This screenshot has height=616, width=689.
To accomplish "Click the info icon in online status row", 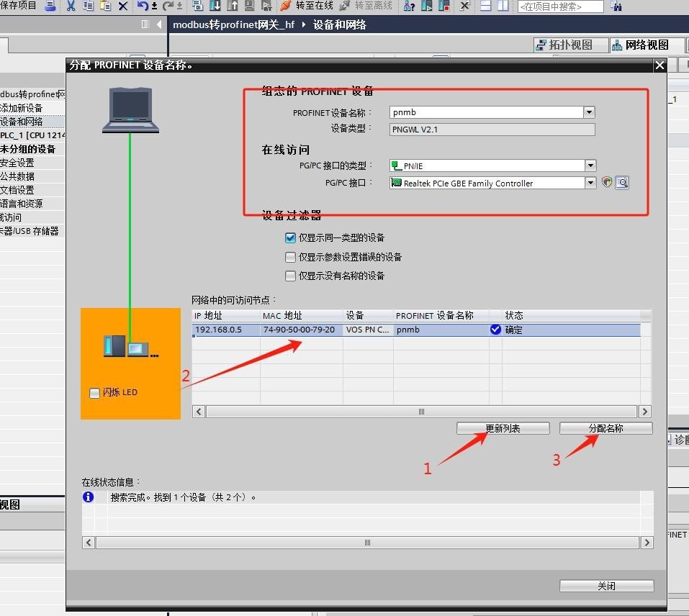I will pos(89,497).
